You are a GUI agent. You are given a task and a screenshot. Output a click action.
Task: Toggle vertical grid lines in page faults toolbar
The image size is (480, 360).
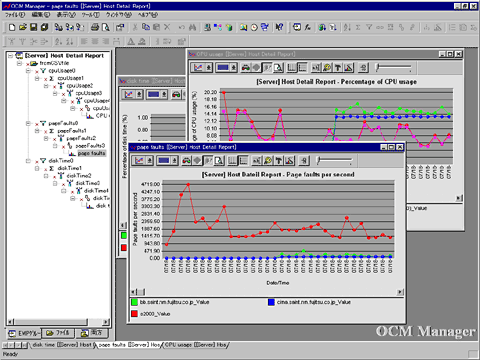[232, 161]
